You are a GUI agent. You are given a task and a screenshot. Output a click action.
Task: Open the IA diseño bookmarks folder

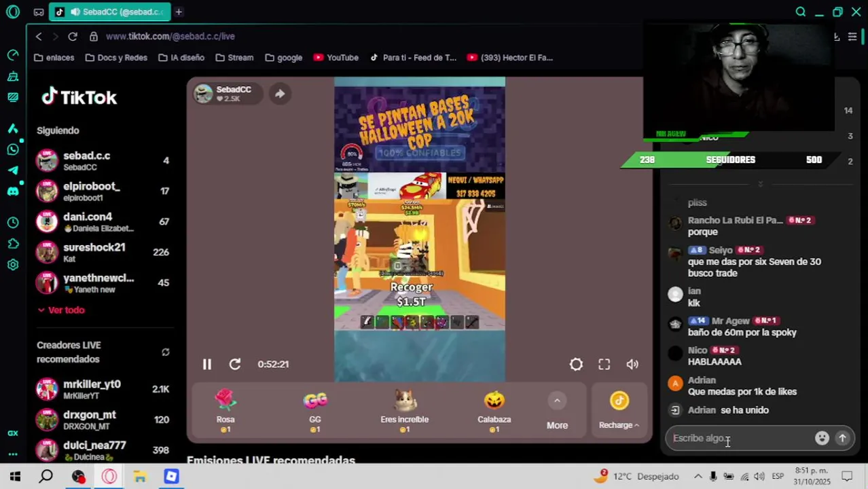point(181,58)
